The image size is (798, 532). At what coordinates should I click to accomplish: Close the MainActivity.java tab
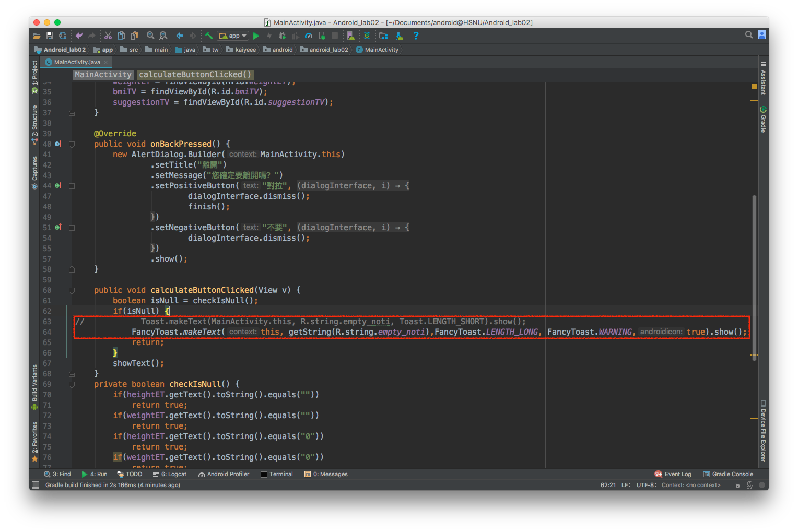pyautogui.click(x=106, y=62)
